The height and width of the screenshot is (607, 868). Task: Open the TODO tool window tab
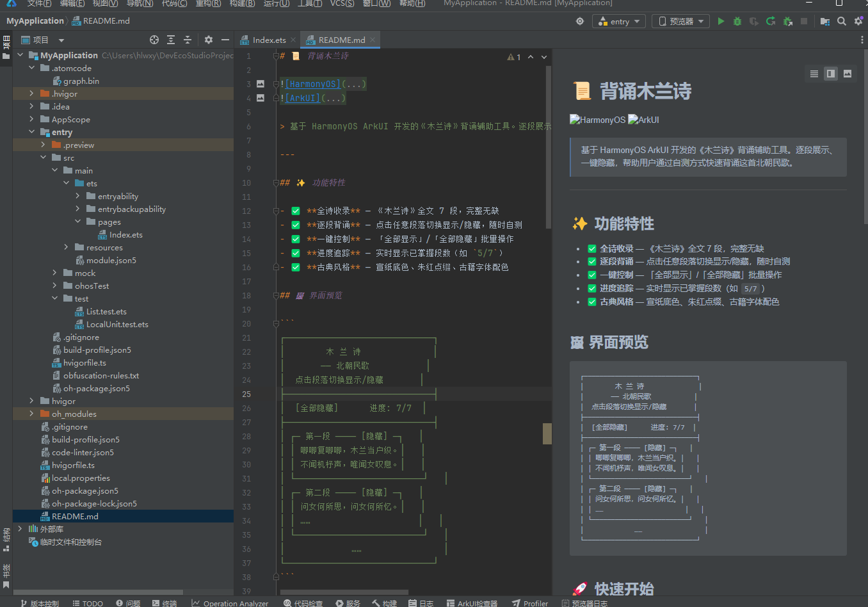point(88,603)
